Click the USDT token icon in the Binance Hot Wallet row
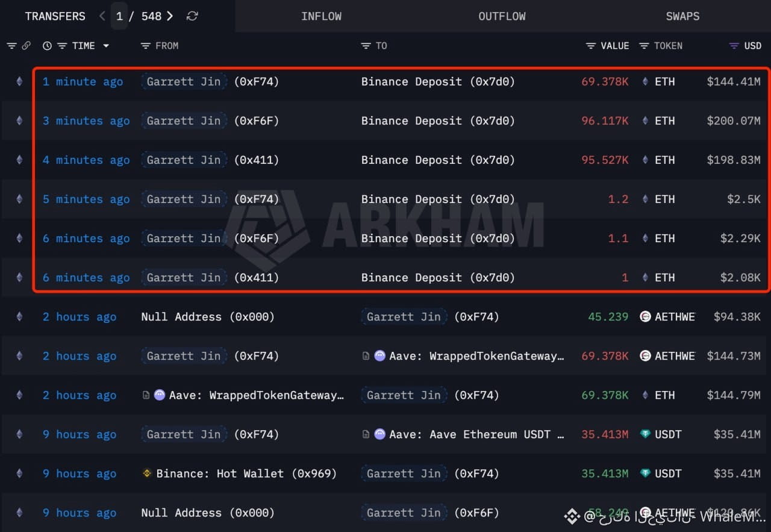This screenshot has width=771, height=532. click(x=645, y=474)
